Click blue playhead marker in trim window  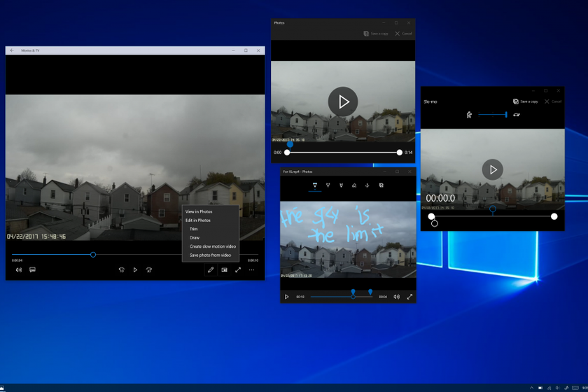pos(290,144)
